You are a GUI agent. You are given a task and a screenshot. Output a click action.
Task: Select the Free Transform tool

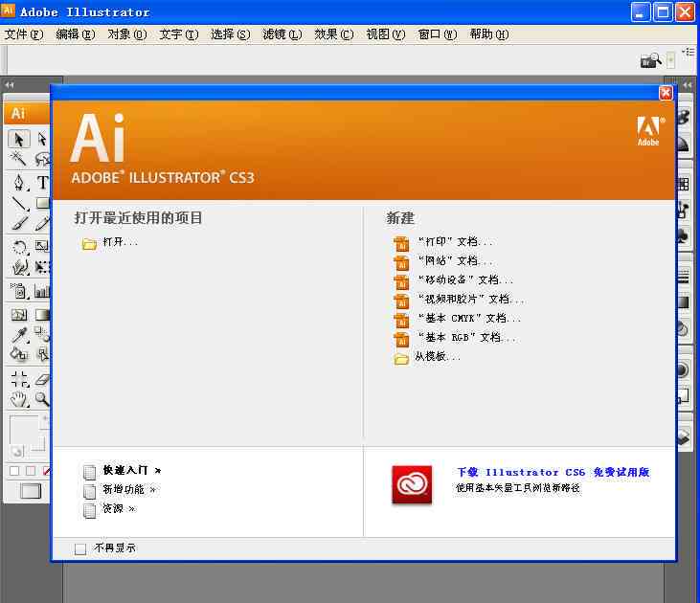tap(42, 266)
